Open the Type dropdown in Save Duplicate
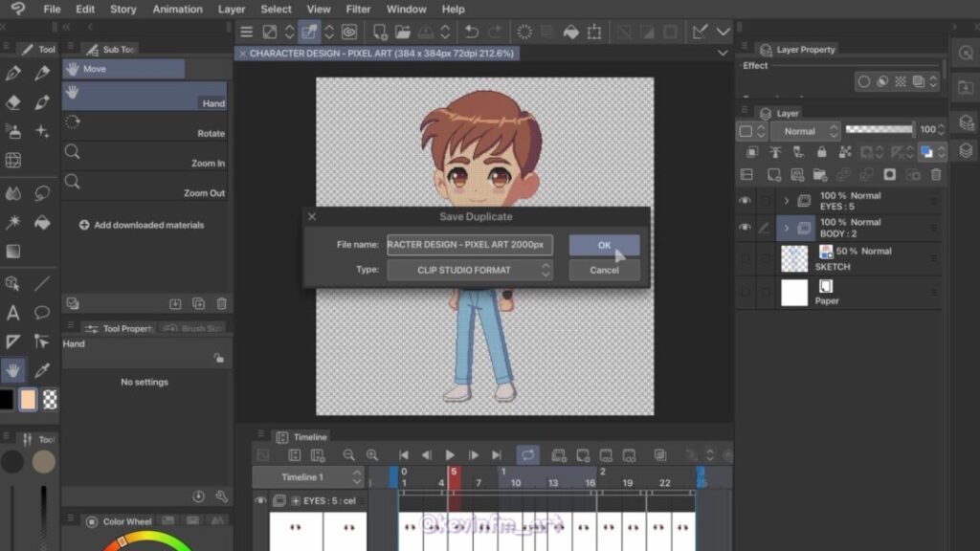 470,271
